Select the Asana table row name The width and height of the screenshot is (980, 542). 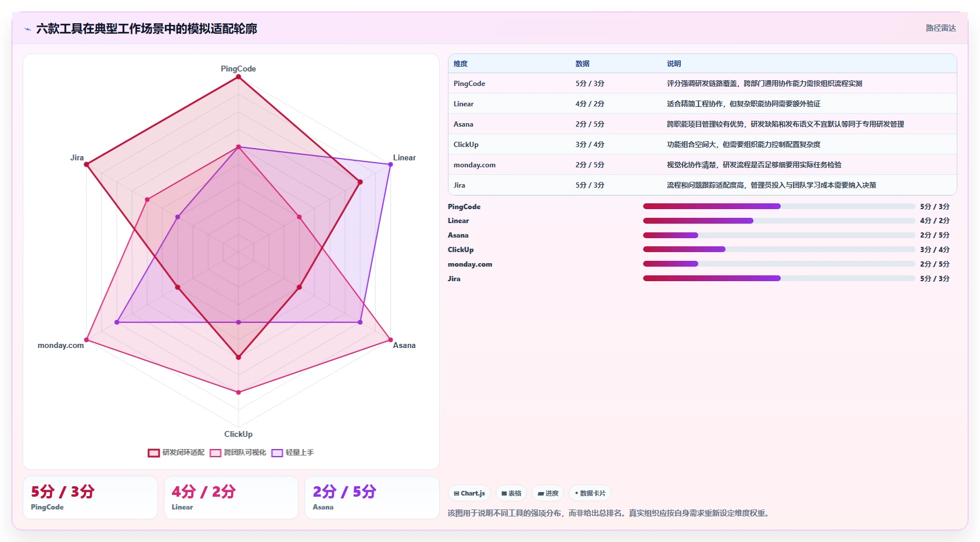464,124
